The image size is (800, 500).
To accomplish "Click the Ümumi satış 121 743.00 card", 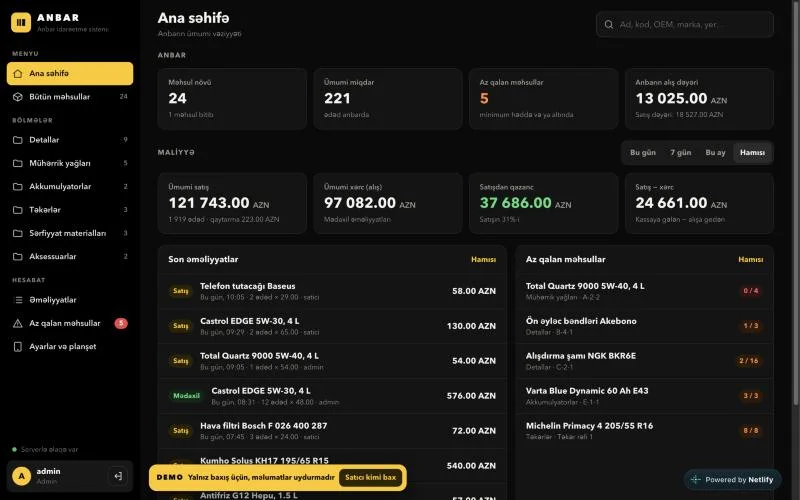I will (x=232, y=204).
